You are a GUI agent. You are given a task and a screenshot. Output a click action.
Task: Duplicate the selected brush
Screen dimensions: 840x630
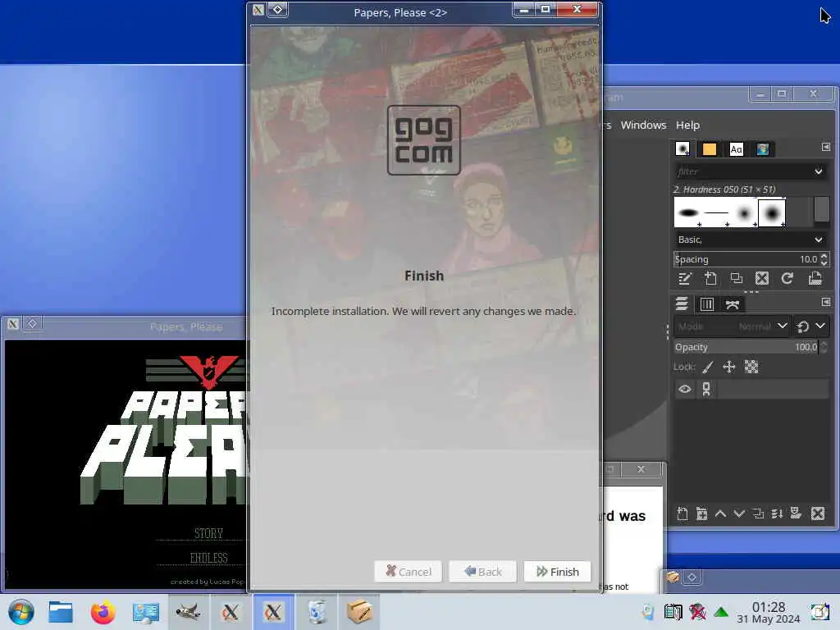[736, 279]
